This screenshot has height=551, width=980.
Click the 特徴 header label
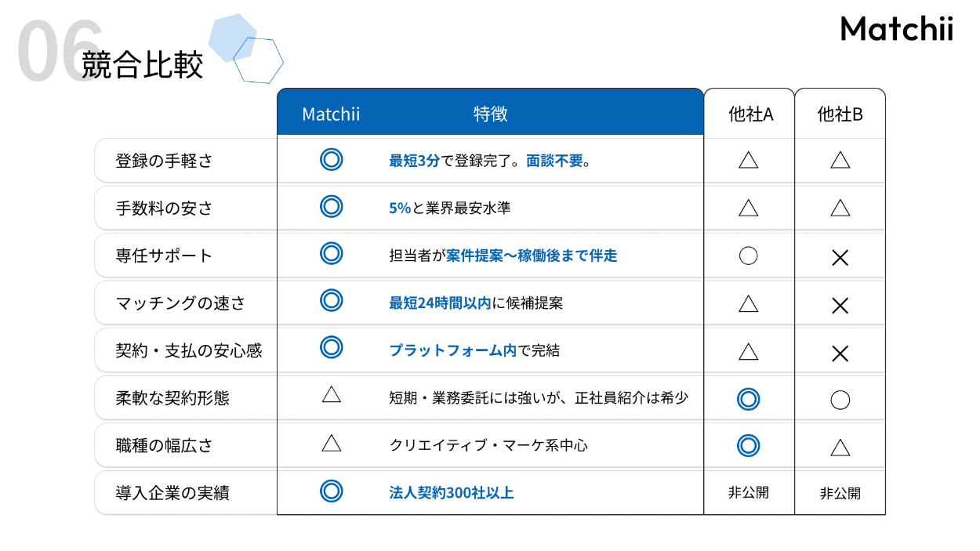tap(491, 114)
